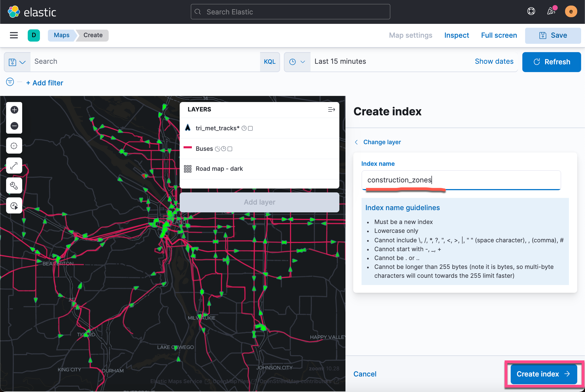Go to the Maps breadcrumb
The image size is (585, 392).
coord(61,35)
